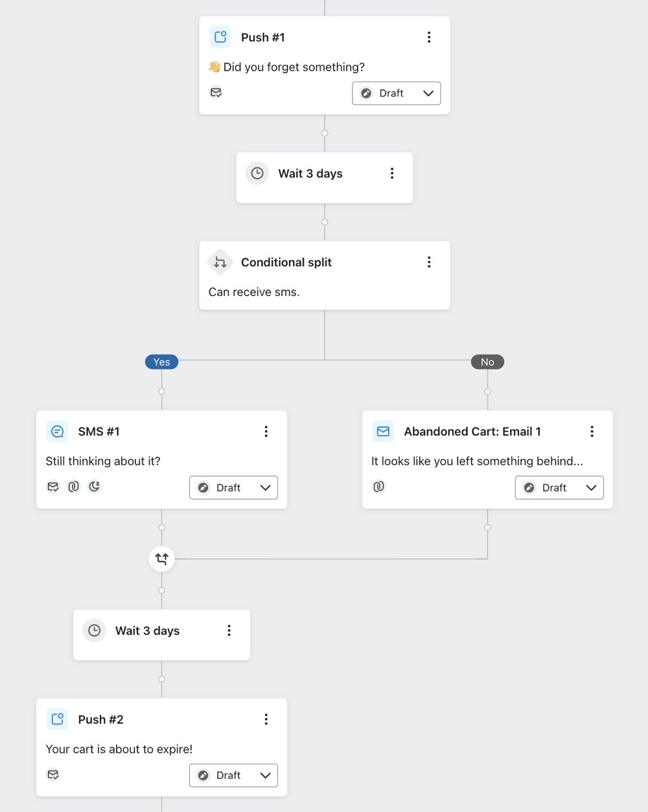Select the SMS icon on SMS #1 card

click(57, 431)
